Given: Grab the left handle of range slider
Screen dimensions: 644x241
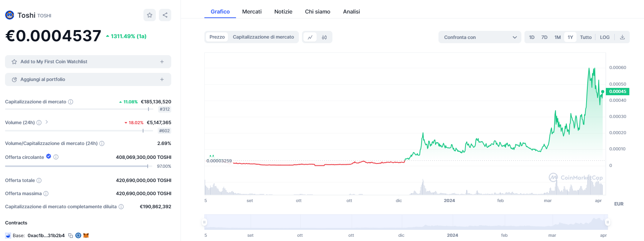Looking at the screenshot, I should coord(204,222).
